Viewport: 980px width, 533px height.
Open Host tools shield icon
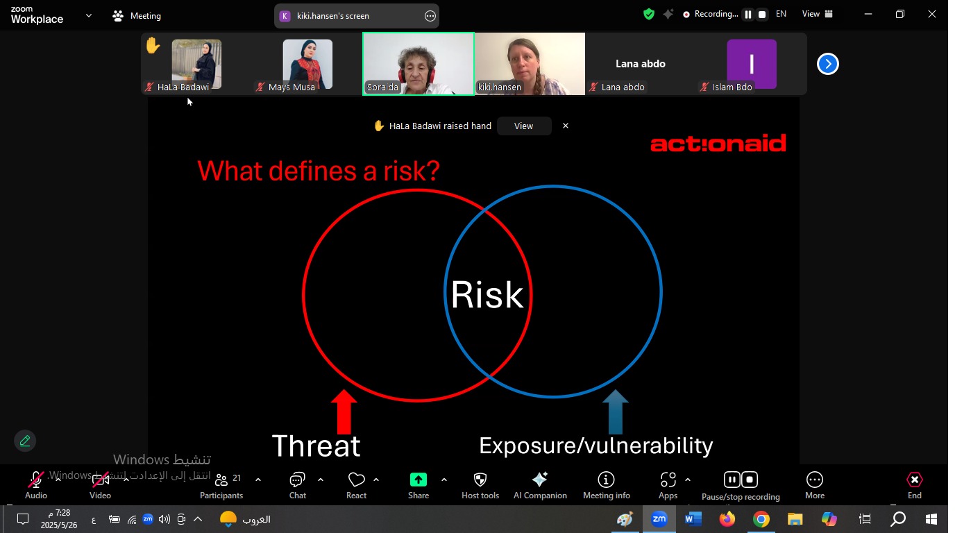click(x=480, y=480)
